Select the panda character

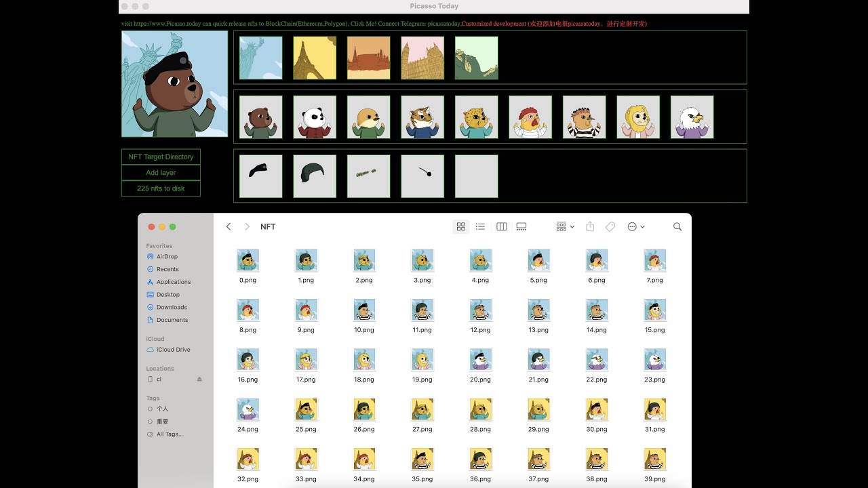tap(315, 117)
